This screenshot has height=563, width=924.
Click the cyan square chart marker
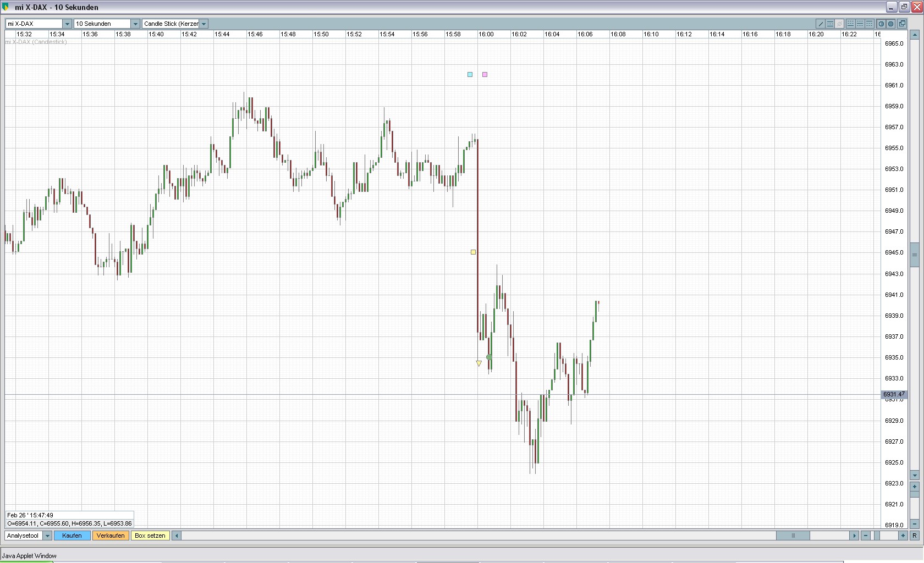point(470,74)
